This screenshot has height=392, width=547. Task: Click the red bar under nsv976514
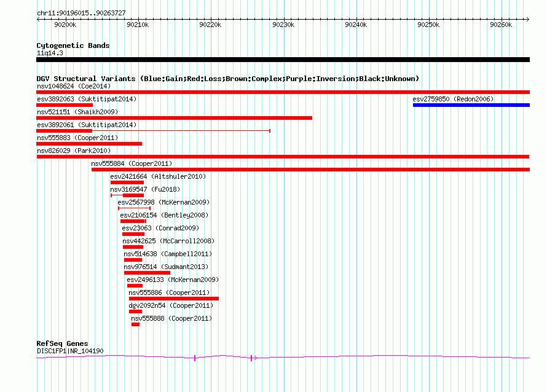148,273
